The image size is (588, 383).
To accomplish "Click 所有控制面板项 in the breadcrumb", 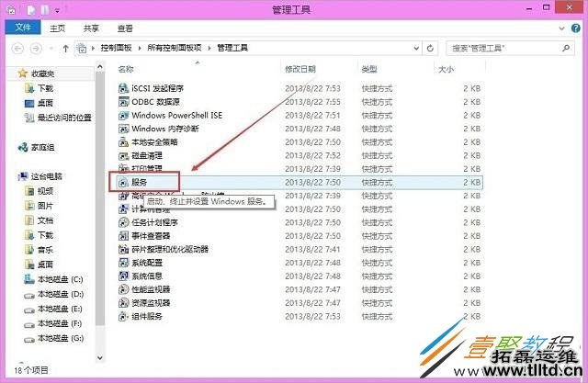I will (x=175, y=48).
